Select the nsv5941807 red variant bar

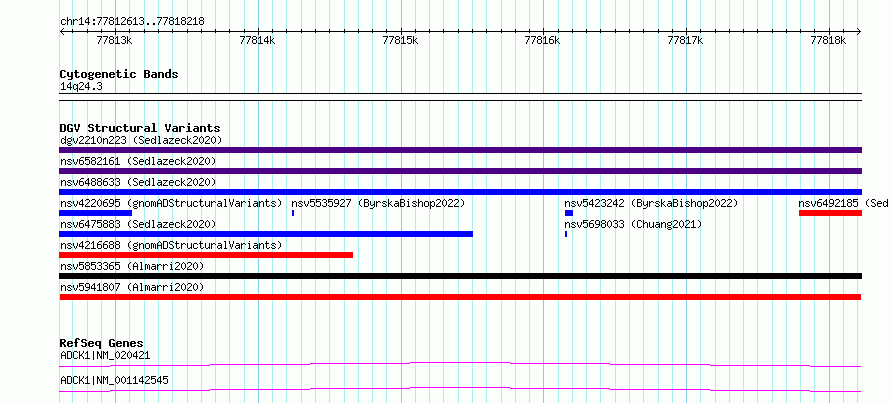460,297
